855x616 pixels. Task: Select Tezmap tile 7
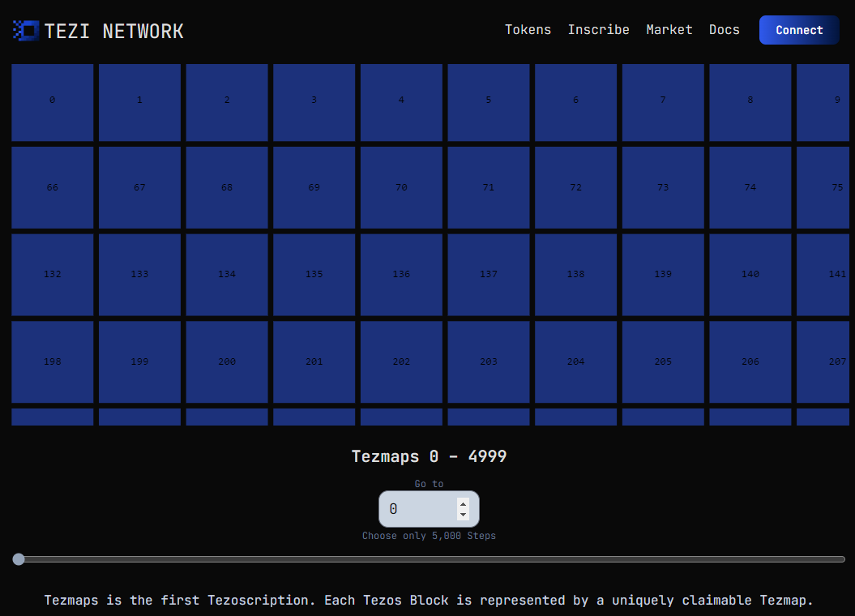[663, 102]
